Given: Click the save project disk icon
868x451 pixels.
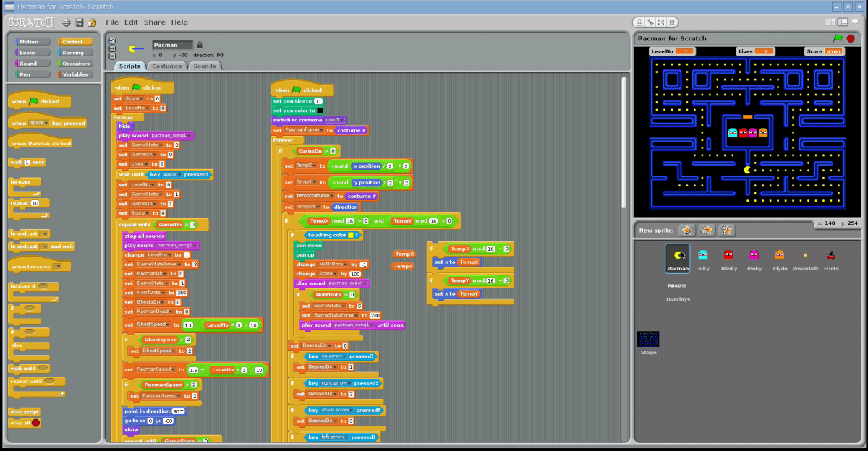Looking at the screenshot, I should [80, 22].
